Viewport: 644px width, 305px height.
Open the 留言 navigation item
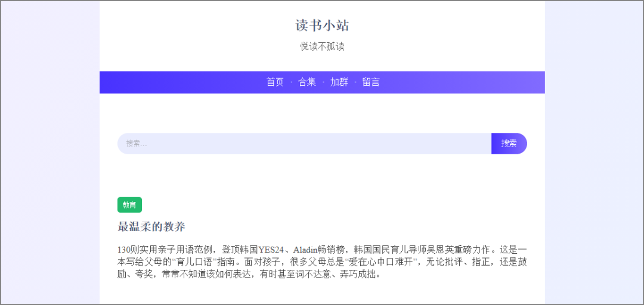tap(371, 82)
